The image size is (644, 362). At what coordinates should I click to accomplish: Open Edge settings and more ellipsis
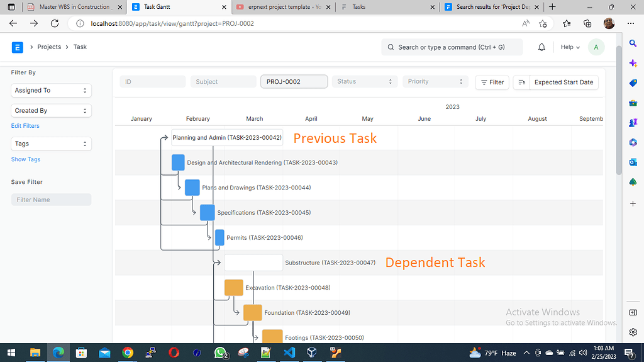pyautogui.click(x=631, y=23)
